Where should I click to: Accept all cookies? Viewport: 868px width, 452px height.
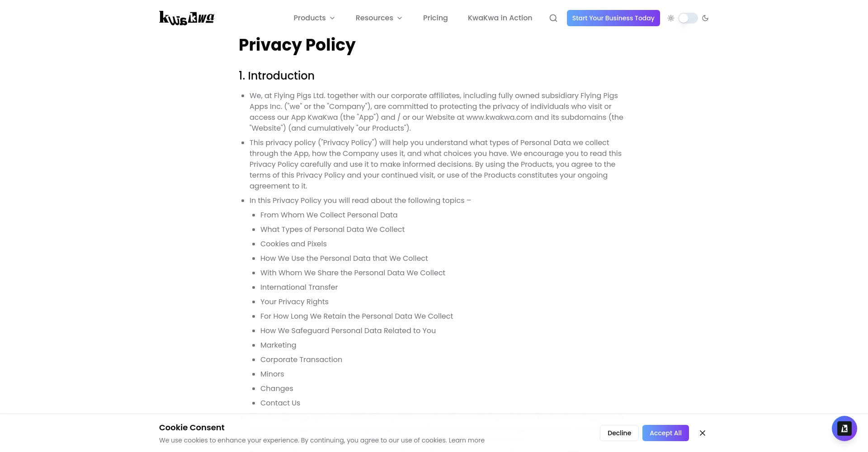[x=665, y=433]
